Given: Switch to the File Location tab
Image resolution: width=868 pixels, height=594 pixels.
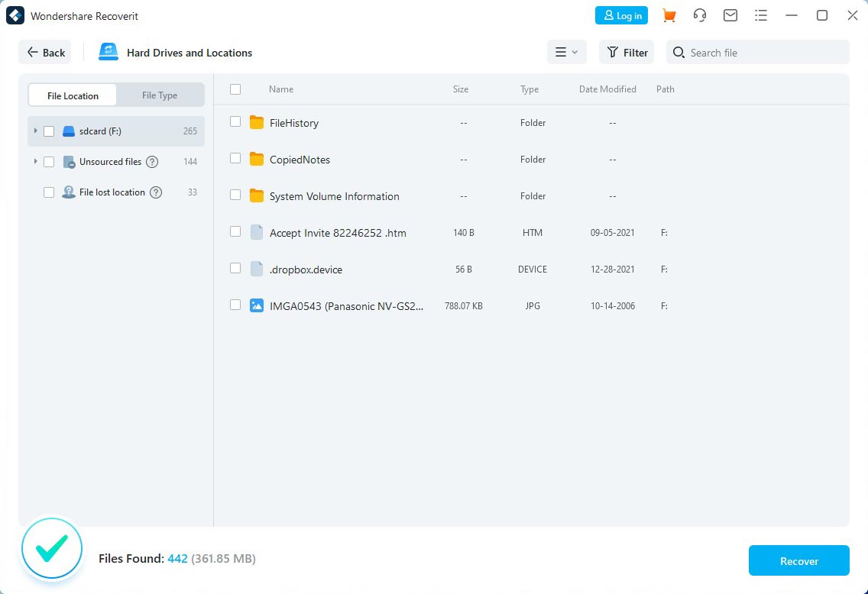Looking at the screenshot, I should (x=73, y=95).
